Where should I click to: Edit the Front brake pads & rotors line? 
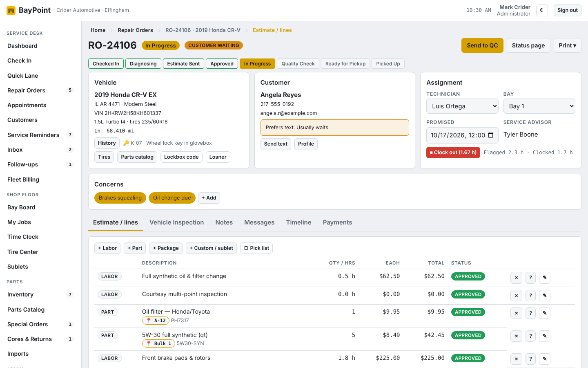(545, 359)
